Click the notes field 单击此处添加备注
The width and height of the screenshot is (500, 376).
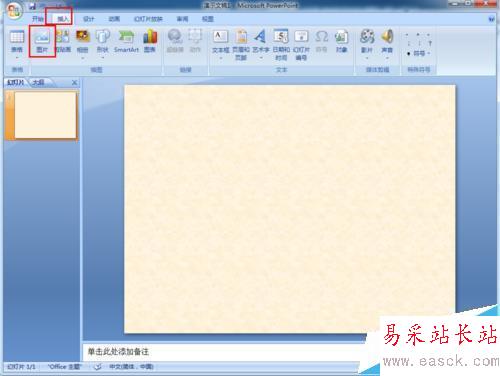(118, 351)
